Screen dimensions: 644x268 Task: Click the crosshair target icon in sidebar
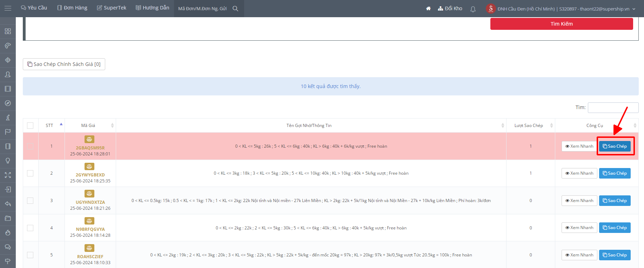pos(8,60)
